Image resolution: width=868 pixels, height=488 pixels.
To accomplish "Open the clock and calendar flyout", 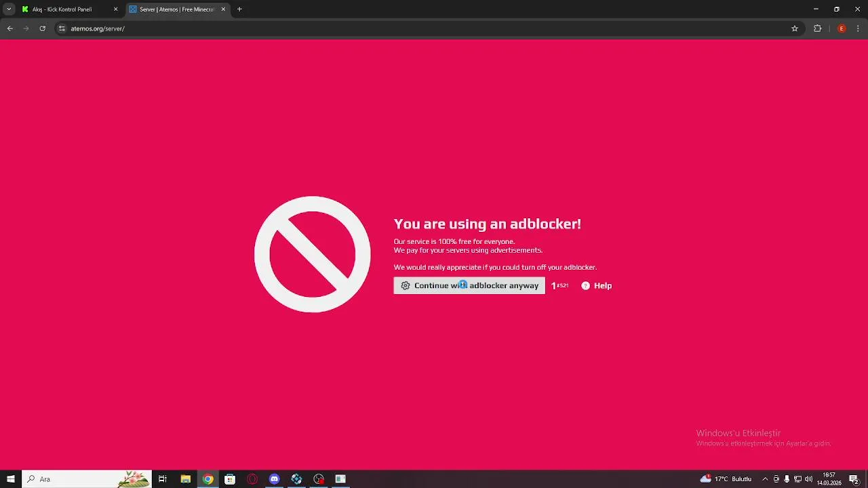I will 829,479.
